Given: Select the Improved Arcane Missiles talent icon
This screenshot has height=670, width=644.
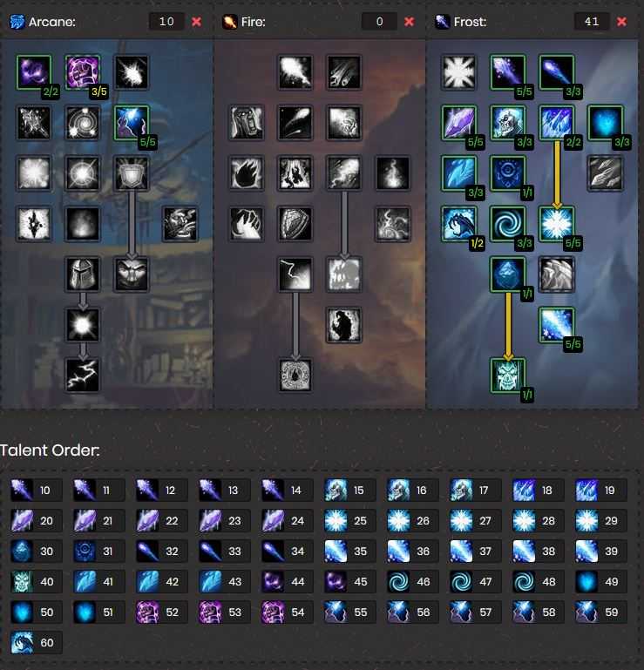Looking at the screenshot, I should 132,72.
